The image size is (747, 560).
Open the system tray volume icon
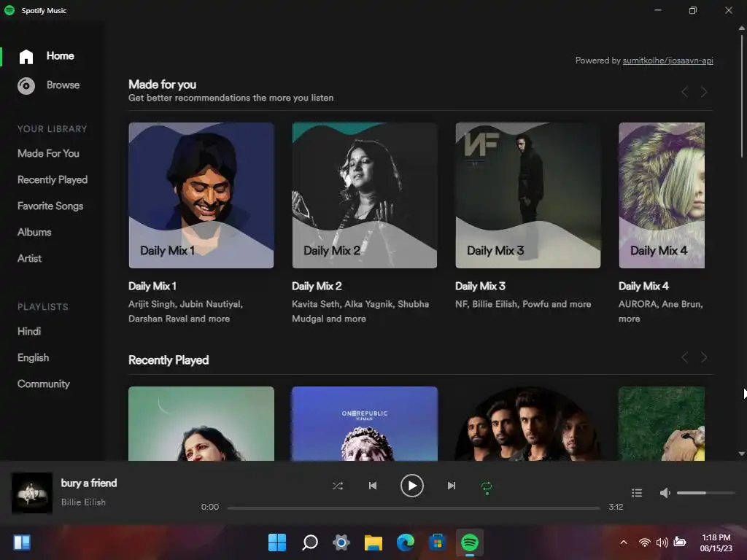pyautogui.click(x=662, y=542)
